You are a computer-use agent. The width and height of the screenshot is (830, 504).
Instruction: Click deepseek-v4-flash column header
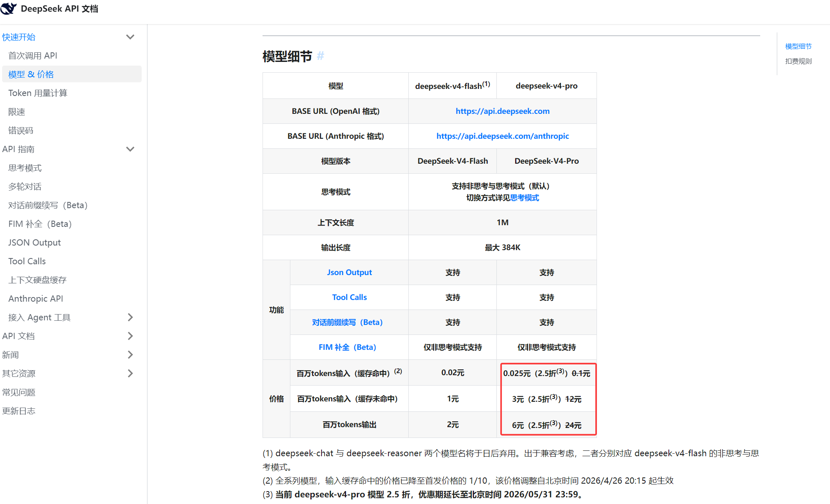452,86
